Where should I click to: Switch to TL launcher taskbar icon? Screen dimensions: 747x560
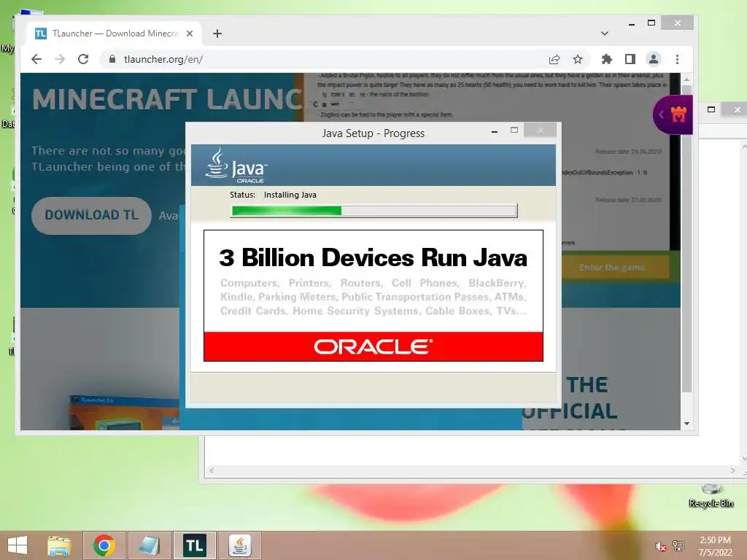194,545
